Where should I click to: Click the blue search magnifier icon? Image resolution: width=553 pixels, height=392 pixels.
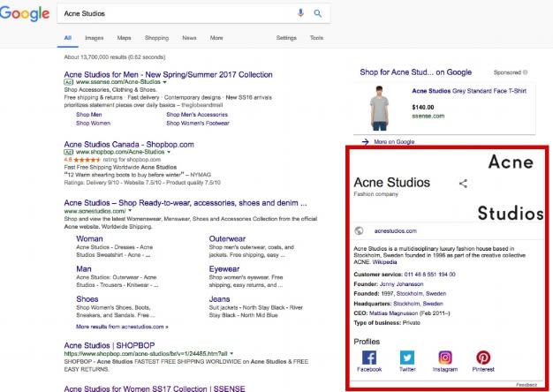coord(318,13)
